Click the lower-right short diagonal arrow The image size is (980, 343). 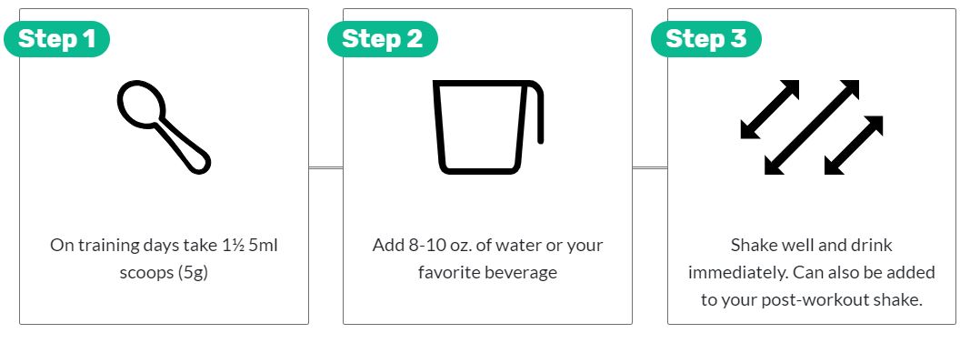[854, 146]
